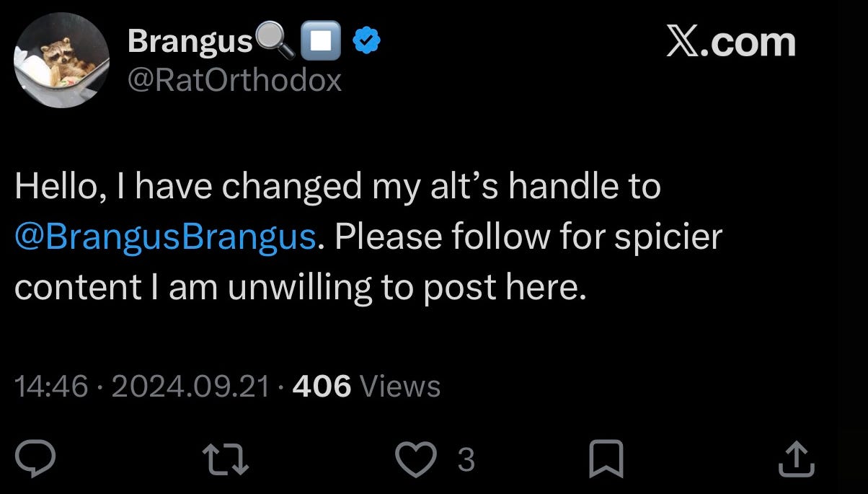The width and height of the screenshot is (868, 494).
Task: Click the like count number 3
Action: pyautogui.click(x=466, y=460)
